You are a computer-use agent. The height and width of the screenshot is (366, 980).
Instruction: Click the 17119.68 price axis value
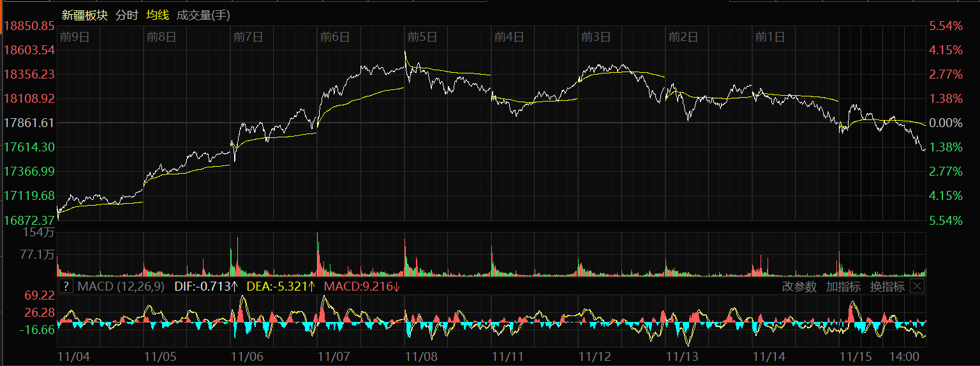[29, 195]
